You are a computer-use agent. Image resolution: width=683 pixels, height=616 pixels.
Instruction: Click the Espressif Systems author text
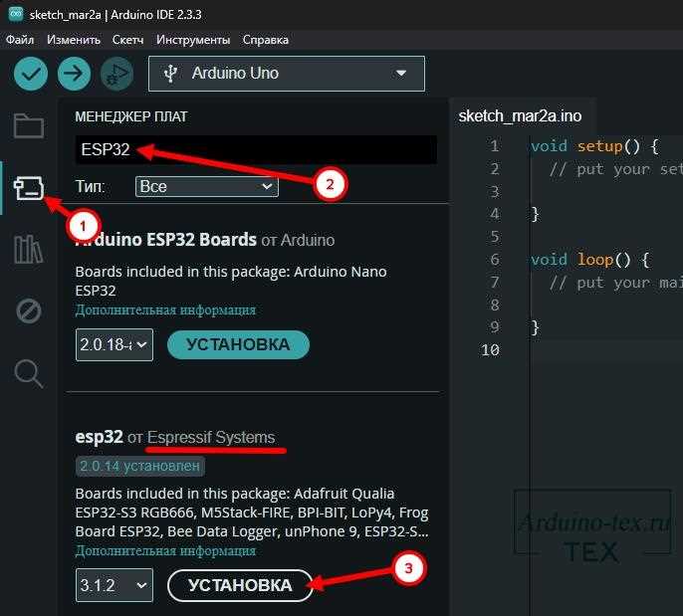211,437
